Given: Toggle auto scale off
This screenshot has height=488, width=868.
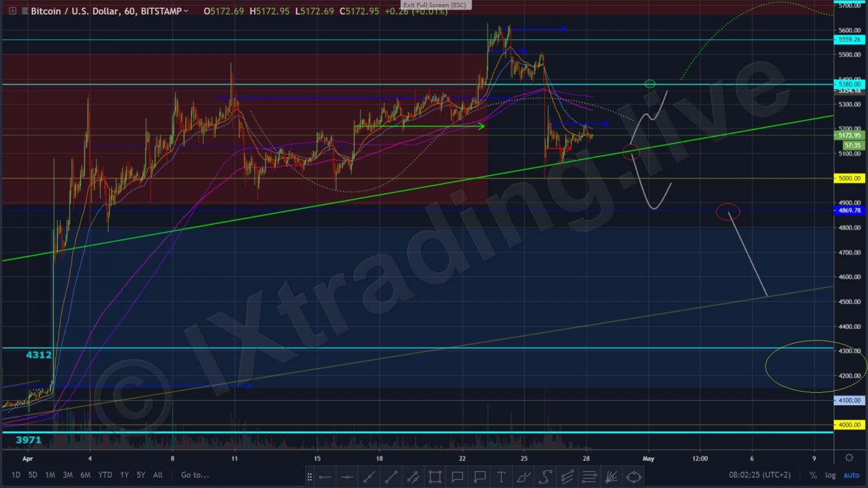Looking at the screenshot, I should (851, 475).
